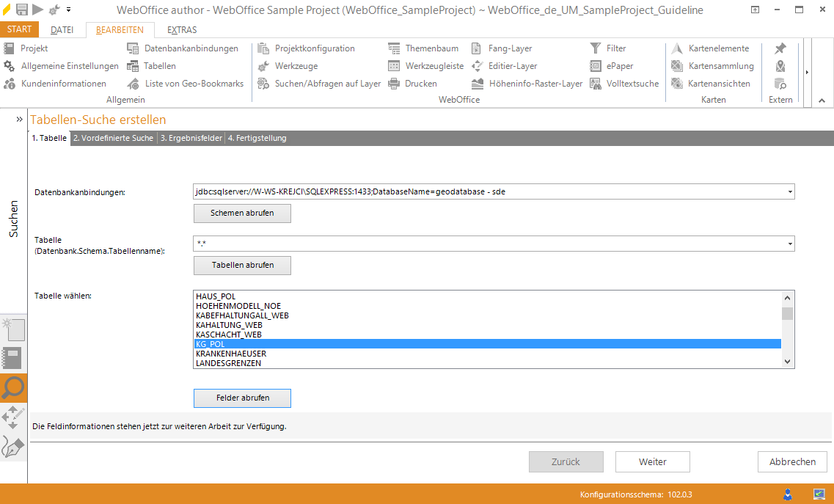Image resolution: width=834 pixels, height=504 pixels.
Task: Go to the 3. Ergebnisfelder step tab
Action: (x=191, y=138)
